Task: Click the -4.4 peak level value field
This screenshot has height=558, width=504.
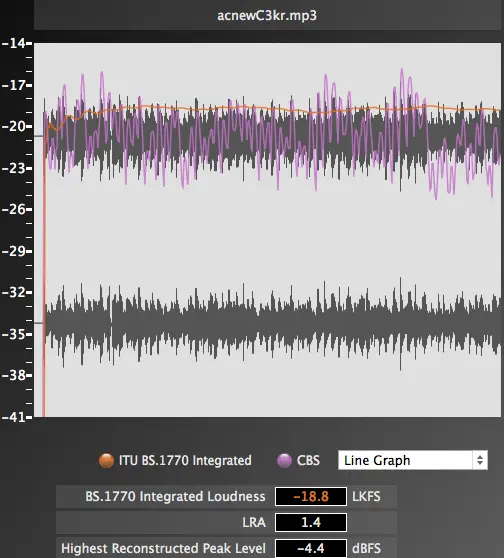Action: coord(311,548)
